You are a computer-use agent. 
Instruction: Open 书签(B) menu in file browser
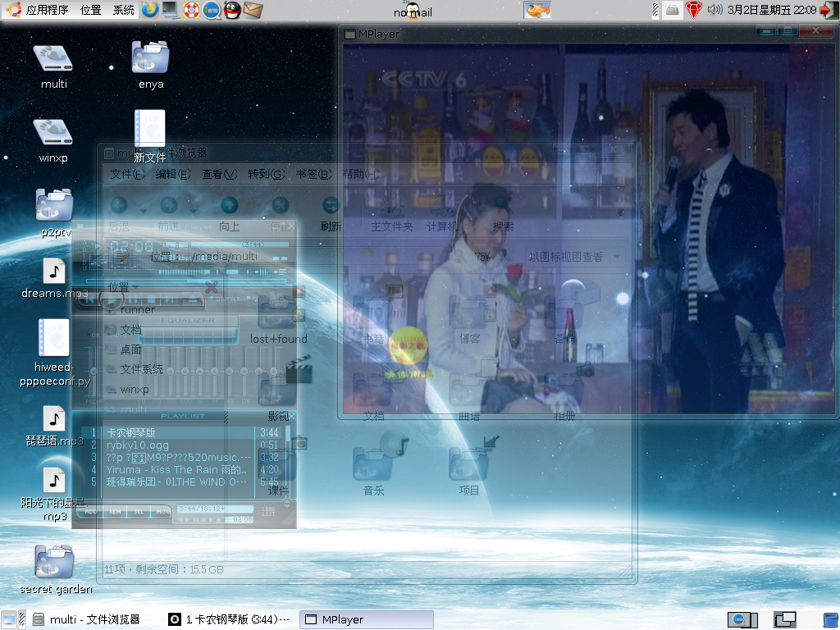point(314,174)
